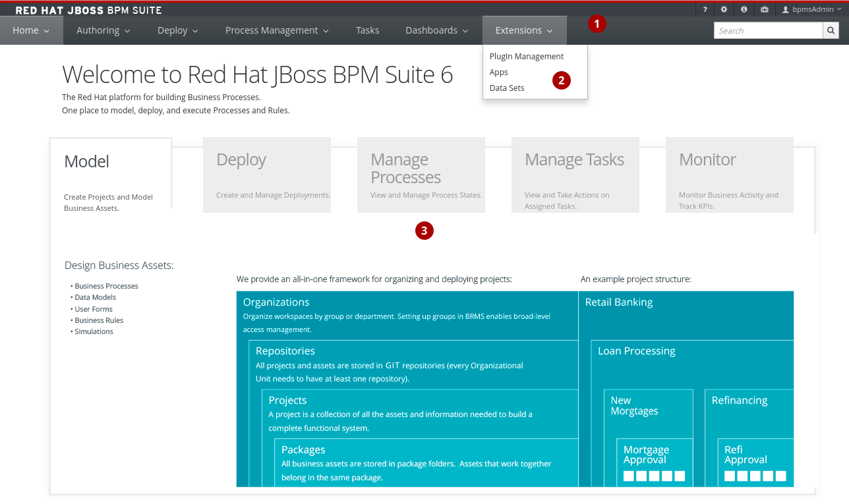
Task: Click the Packages box heading
Action: [x=303, y=449]
